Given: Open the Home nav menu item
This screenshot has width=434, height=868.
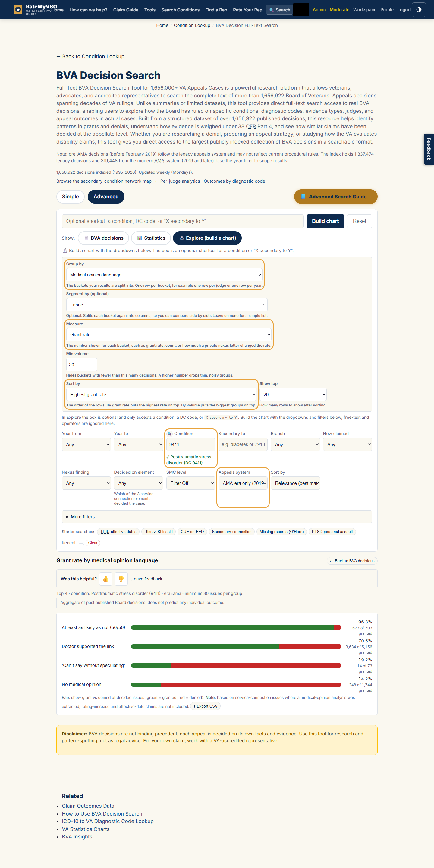Looking at the screenshot, I should pos(57,10).
